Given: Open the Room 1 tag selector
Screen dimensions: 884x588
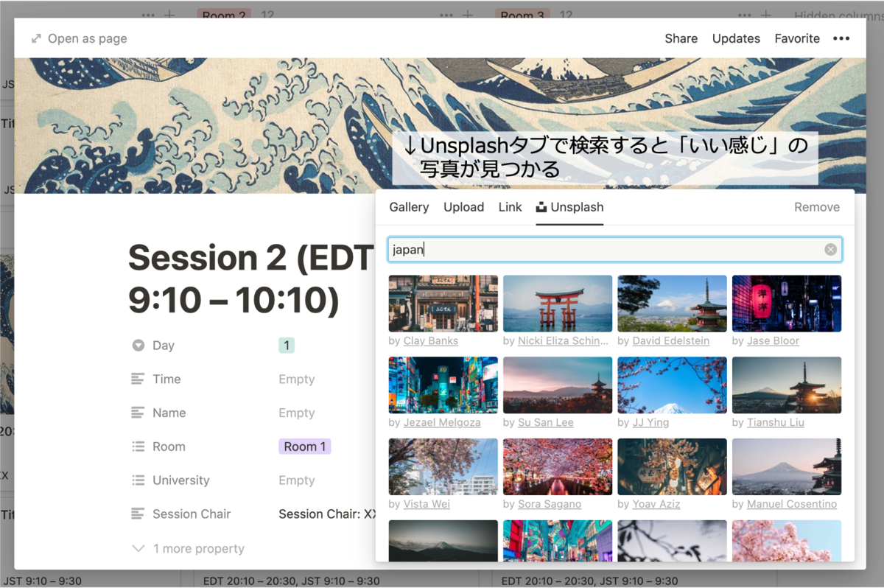Looking at the screenshot, I should pyautogui.click(x=304, y=447).
